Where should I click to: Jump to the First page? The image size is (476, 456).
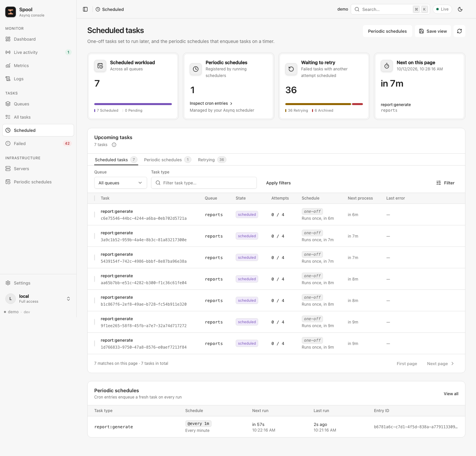click(407, 363)
